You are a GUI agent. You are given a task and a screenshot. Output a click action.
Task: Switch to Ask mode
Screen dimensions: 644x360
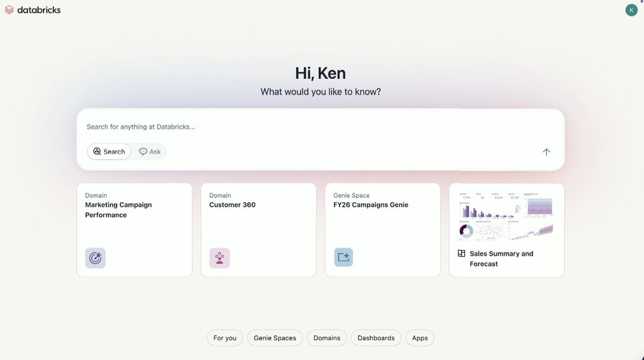click(150, 152)
